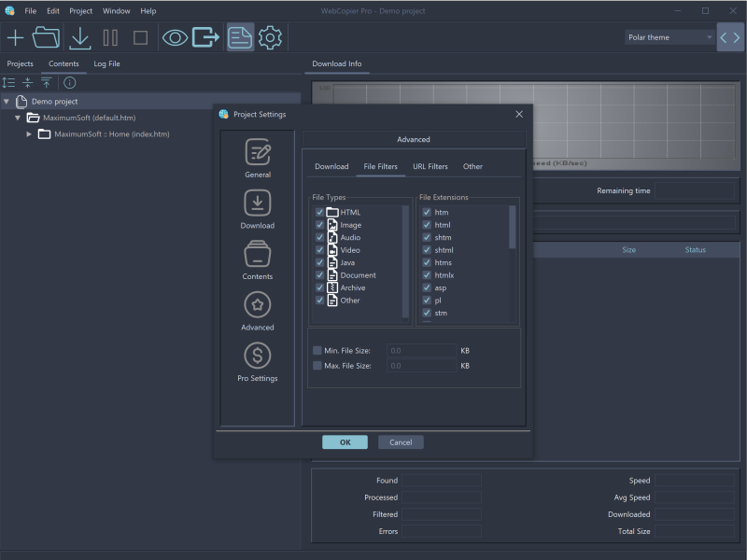Select the Pro Settings category
This screenshot has height=560, width=747.
coord(258,362)
